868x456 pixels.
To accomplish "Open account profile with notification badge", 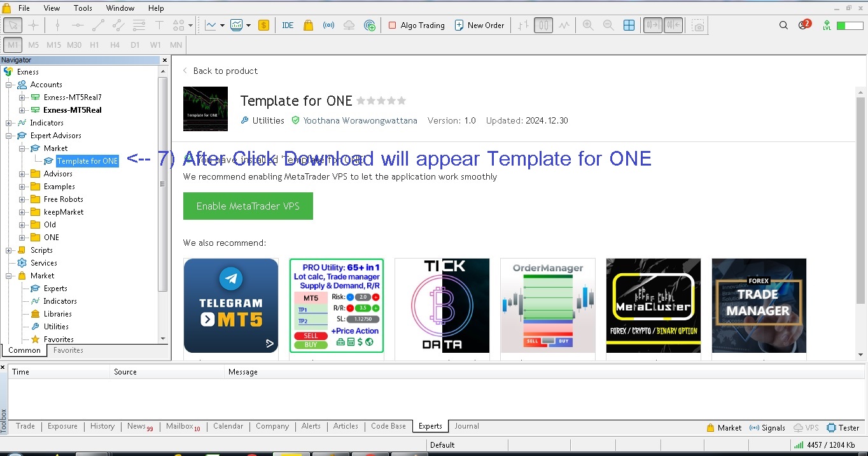I will [804, 25].
